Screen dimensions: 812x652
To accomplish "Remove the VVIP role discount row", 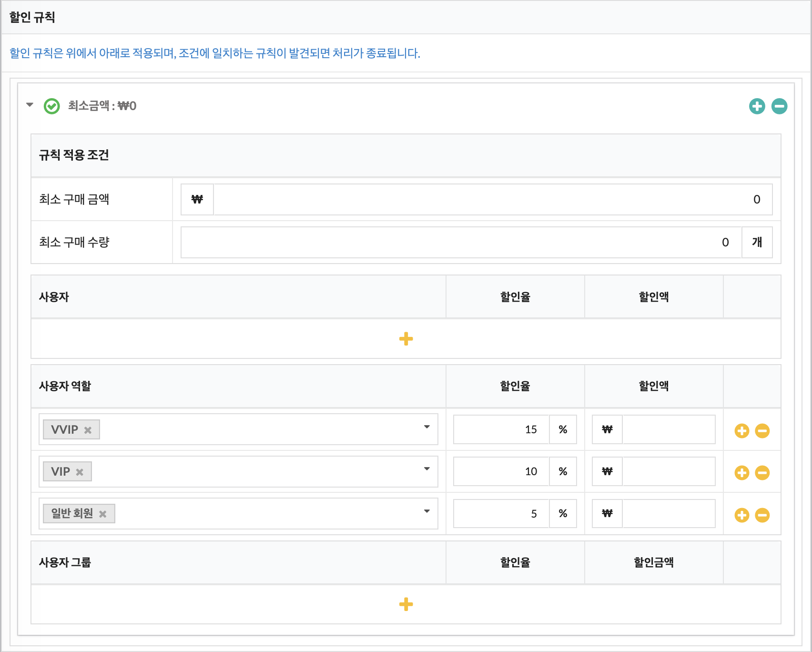I will 762,431.
